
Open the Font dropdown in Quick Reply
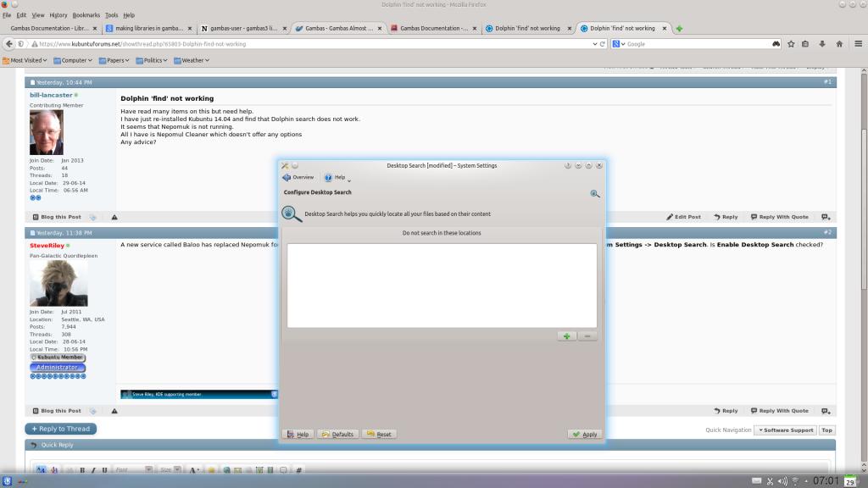coord(134,469)
